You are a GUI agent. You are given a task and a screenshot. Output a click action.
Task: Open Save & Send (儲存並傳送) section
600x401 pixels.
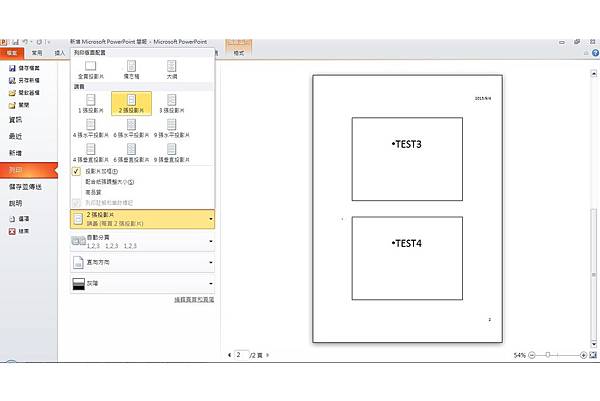(25, 187)
